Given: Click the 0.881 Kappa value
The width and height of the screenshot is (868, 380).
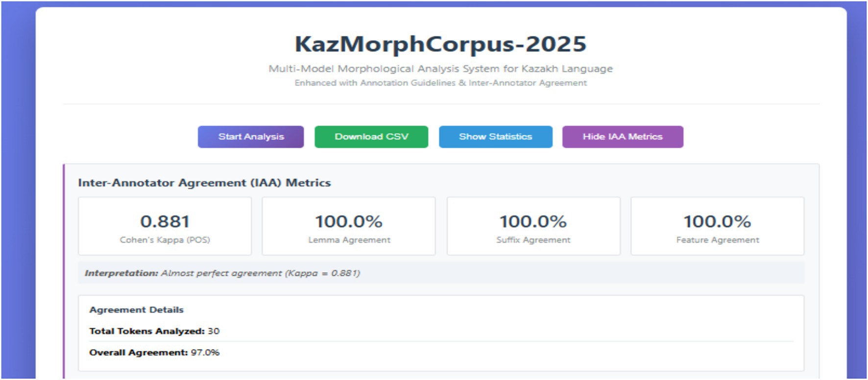Looking at the screenshot, I should pyautogui.click(x=165, y=221).
